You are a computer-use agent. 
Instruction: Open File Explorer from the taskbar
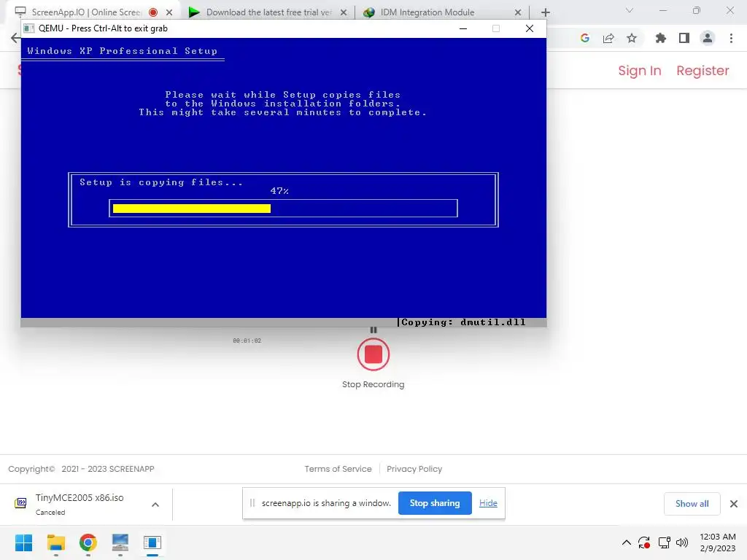(x=55, y=542)
